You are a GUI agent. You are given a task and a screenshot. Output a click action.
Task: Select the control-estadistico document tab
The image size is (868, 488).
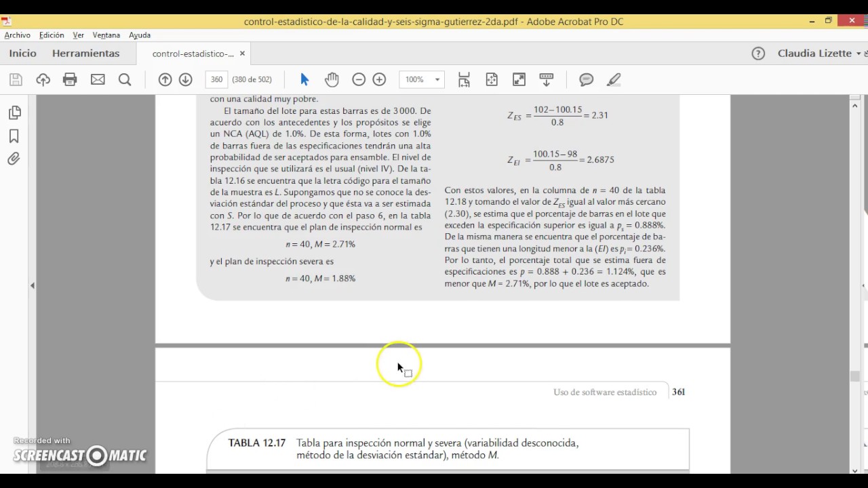[x=193, y=54]
